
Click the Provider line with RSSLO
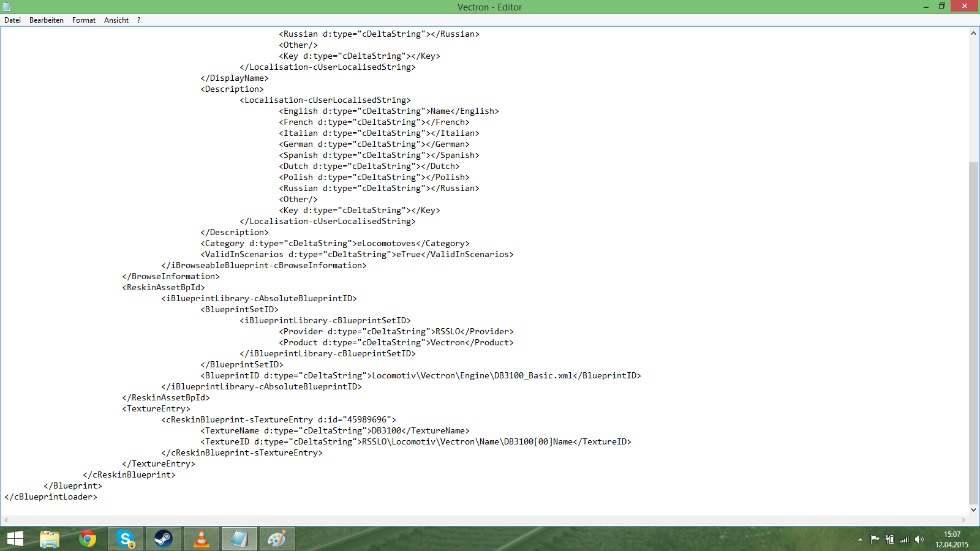click(x=396, y=332)
